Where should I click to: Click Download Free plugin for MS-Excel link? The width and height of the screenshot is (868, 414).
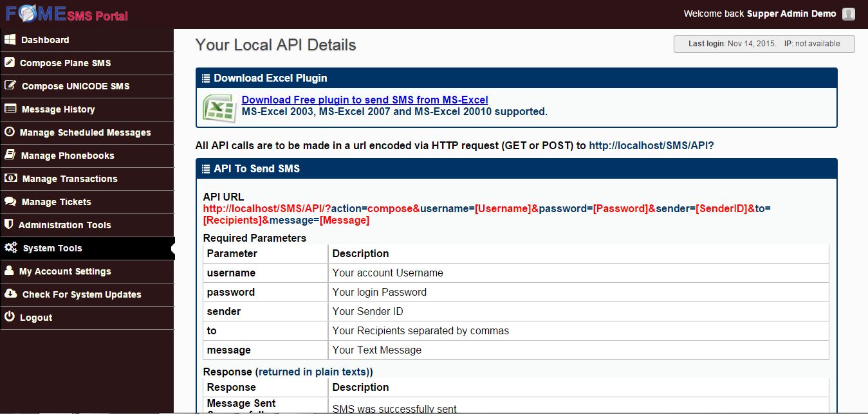365,100
